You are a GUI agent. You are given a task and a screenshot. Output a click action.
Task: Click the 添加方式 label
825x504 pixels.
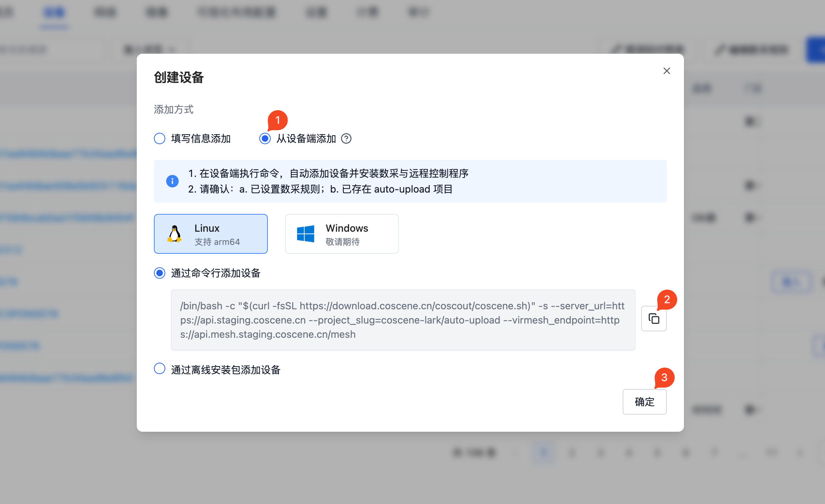pyautogui.click(x=174, y=109)
